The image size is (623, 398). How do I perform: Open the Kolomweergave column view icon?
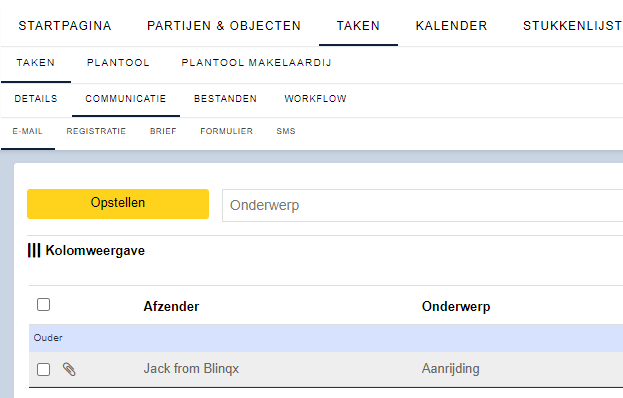(34, 251)
